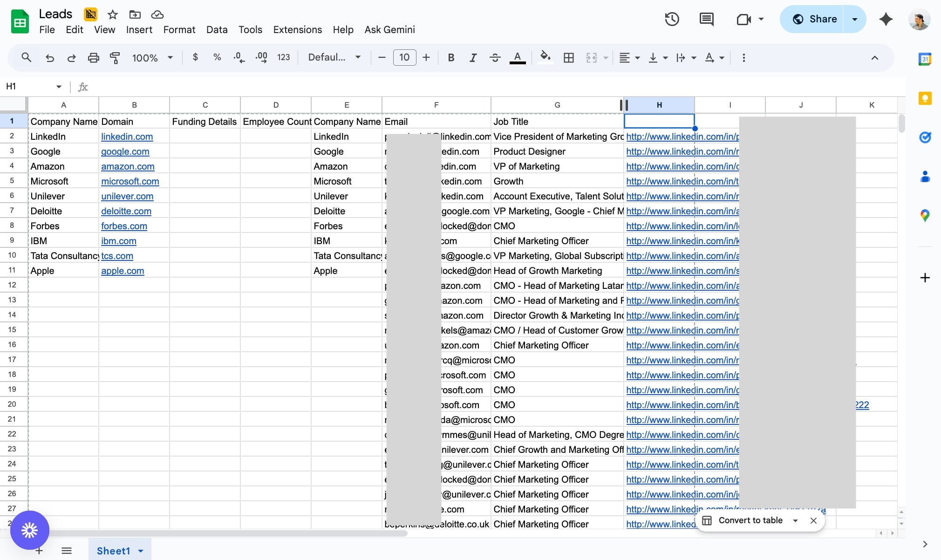Click Convert to table button
Image resolution: width=941 pixels, height=560 pixels.
click(750, 520)
